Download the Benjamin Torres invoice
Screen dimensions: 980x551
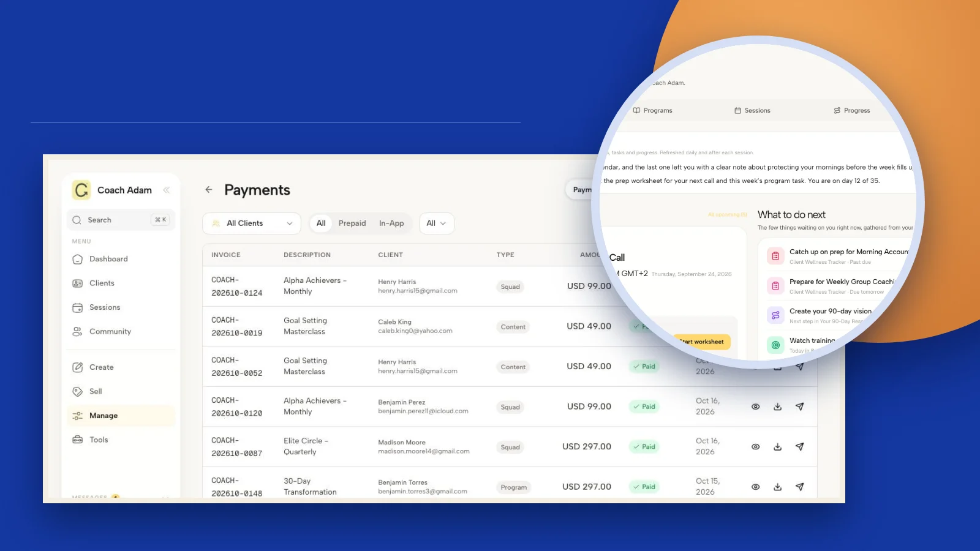point(778,487)
